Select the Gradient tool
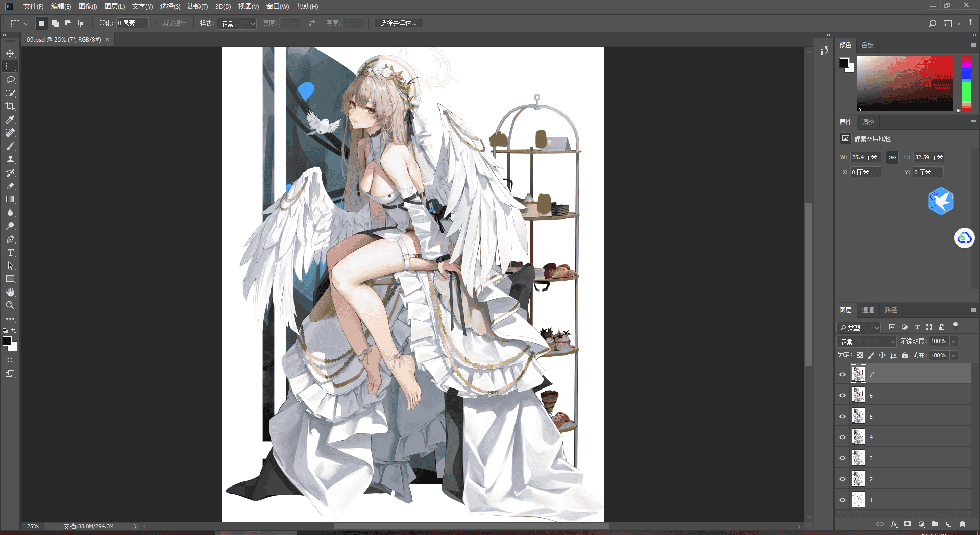 [x=10, y=199]
